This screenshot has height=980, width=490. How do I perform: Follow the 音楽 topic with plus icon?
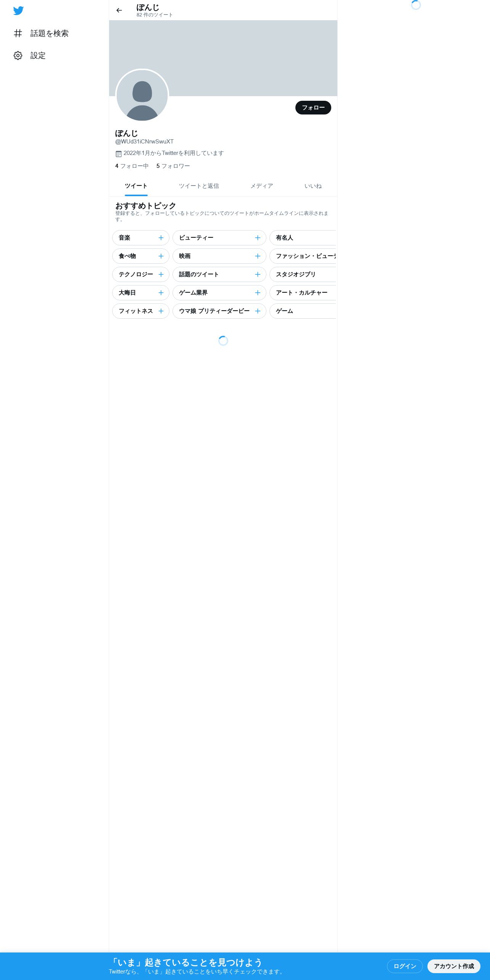coord(161,238)
